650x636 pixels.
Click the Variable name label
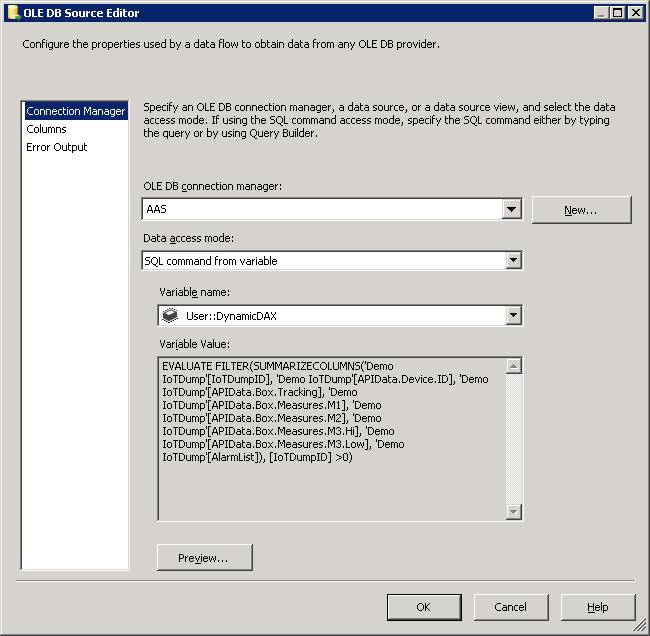point(195,292)
